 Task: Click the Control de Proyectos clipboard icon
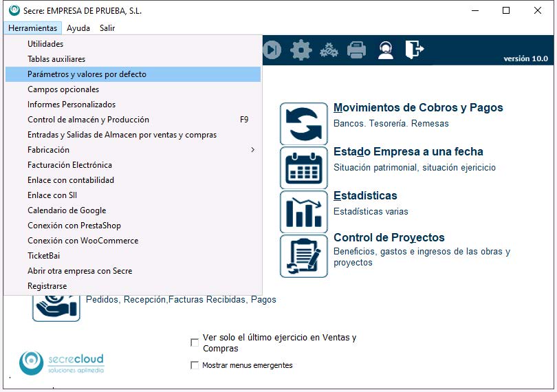coord(303,256)
